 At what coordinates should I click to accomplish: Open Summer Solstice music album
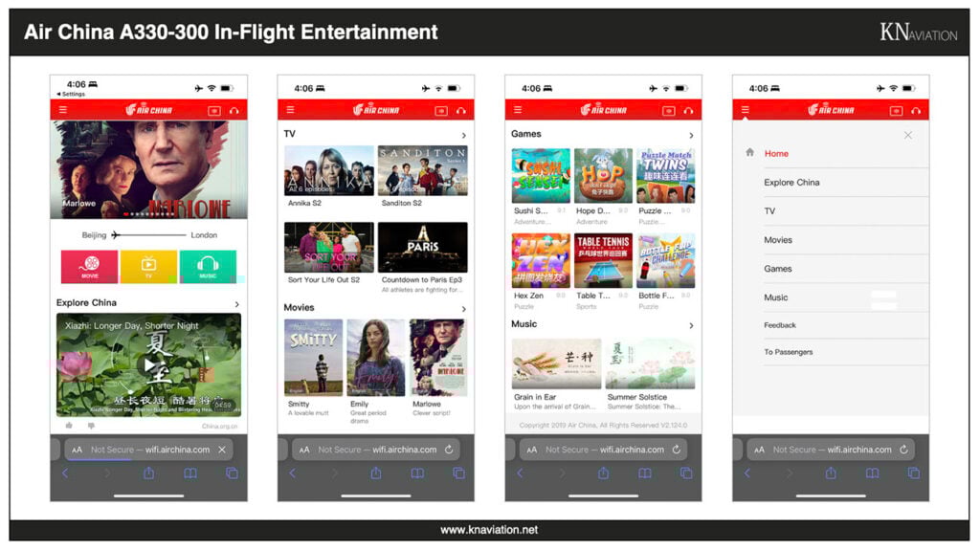(x=650, y=363)
